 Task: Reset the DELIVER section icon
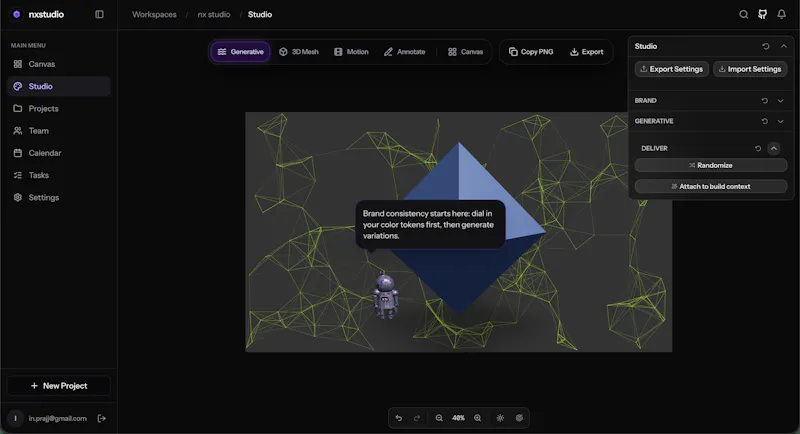(x=758, y=148)
